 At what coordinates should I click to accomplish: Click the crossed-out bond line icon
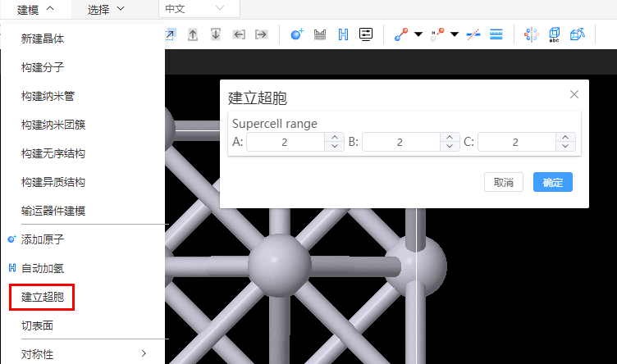click(473, 34)
